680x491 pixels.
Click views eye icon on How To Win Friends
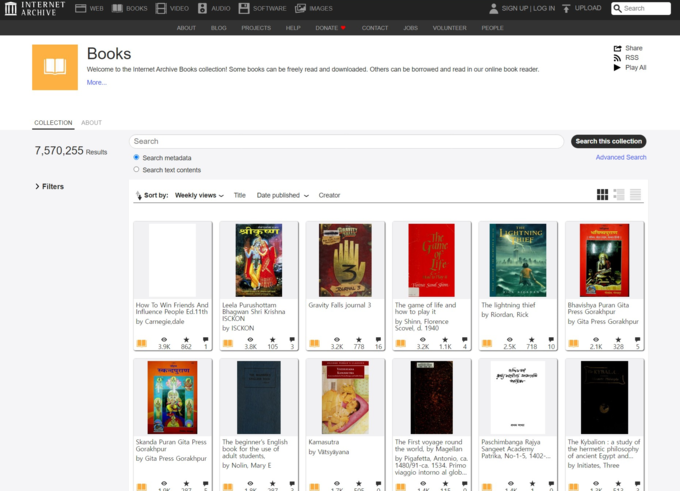(x=164, y=340)
